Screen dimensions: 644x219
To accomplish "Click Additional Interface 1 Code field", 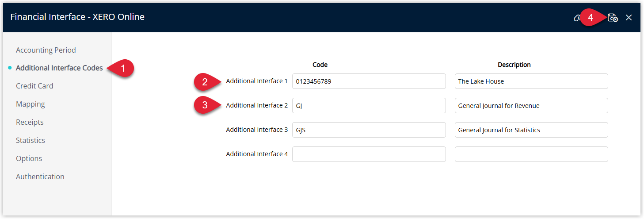I will coord(369,81).
